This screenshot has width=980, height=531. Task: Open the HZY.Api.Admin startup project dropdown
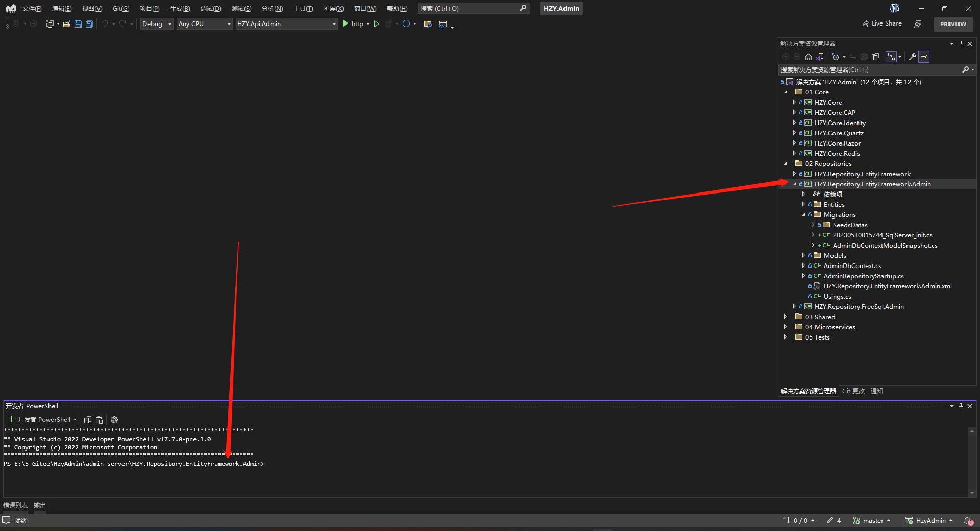(286, 24)
